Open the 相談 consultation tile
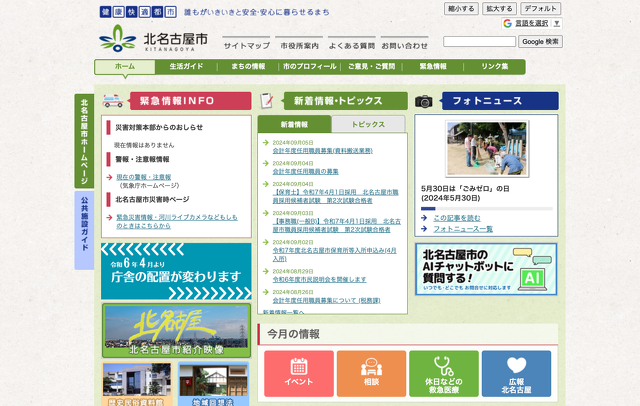The width and height of the screenshot is (640, 406). point(371,373)
